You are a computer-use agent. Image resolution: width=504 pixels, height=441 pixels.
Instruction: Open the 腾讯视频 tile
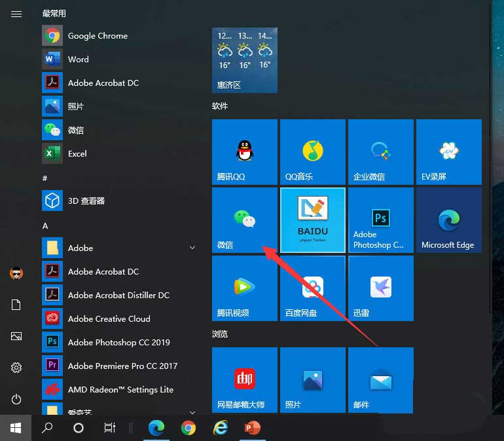(x=244, y=288)
